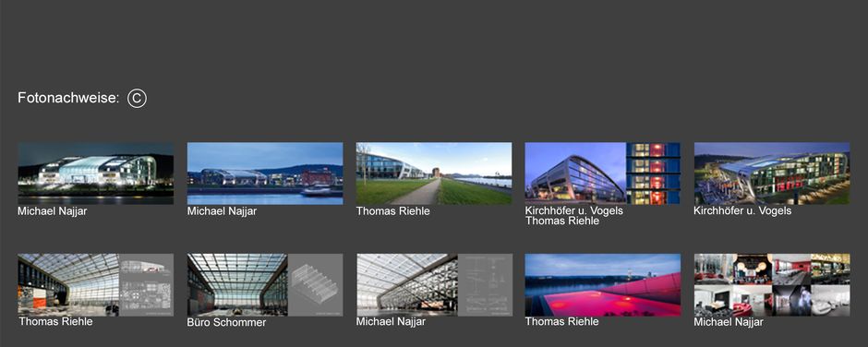Select the Büro Schommer atrium thumbnail
Viewport: 868px width, 347px height.
coord(265,285)
